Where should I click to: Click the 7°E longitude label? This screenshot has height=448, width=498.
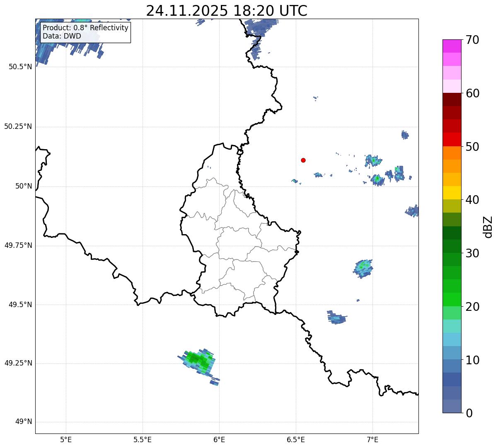click(372, 439)
